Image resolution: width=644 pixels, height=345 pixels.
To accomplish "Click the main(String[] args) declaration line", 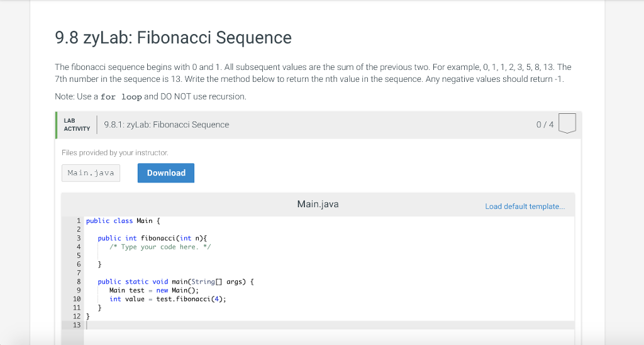I will [175, 282].
